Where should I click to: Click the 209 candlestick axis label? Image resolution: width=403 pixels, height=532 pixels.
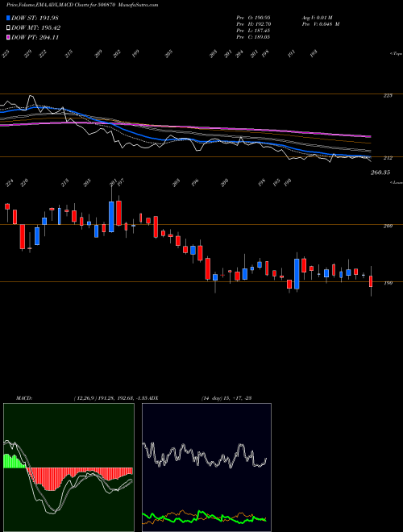pyautogui.click(x=388, y=226)
